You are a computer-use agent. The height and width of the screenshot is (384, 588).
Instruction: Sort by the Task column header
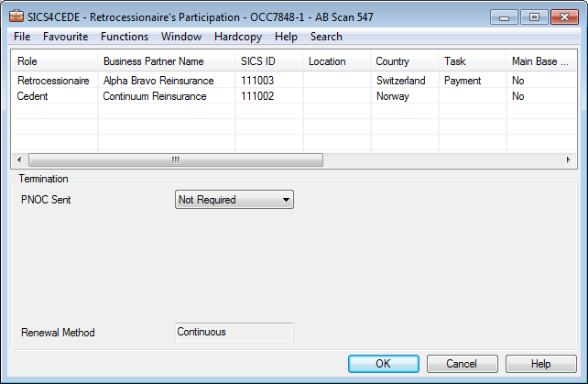[x=472, y=61]
